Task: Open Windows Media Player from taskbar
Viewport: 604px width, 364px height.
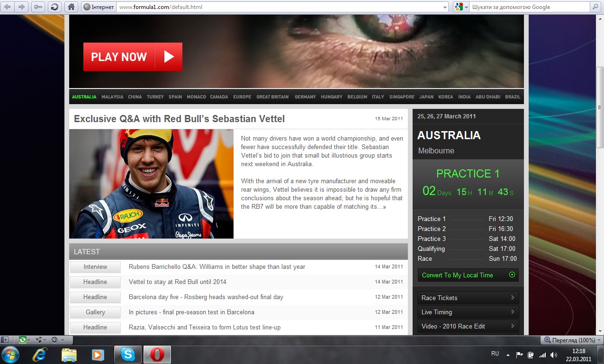Action: [98, 355]
